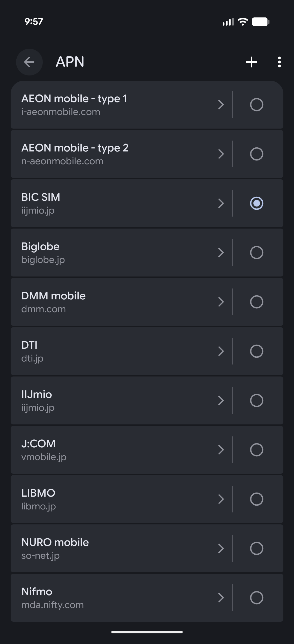Tap the home indicator bar
This screenshot has width=294, height=644.
click(x=147, y=632)
